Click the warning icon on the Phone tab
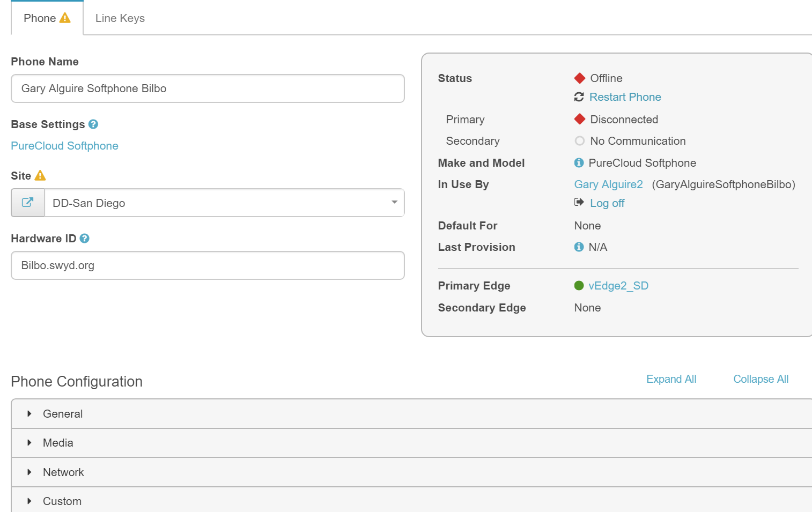Viewport: 812px width, 512px height. coord(64,17)
